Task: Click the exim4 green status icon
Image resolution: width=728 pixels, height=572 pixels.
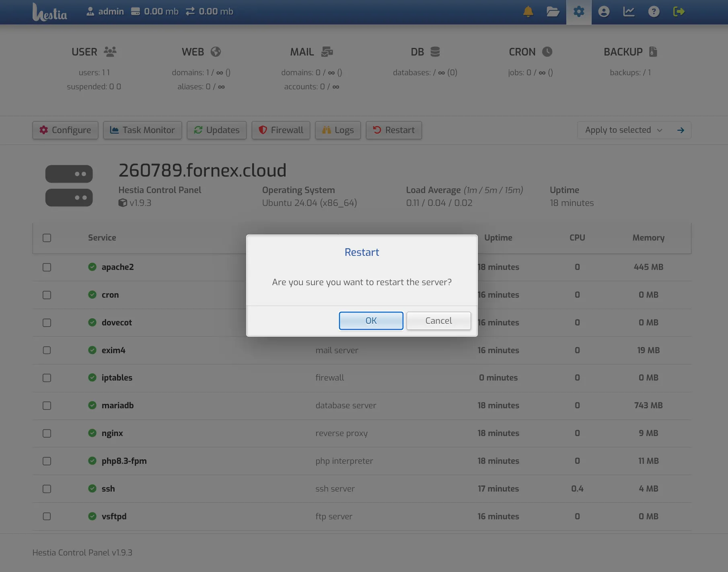Action: point(92,350)
